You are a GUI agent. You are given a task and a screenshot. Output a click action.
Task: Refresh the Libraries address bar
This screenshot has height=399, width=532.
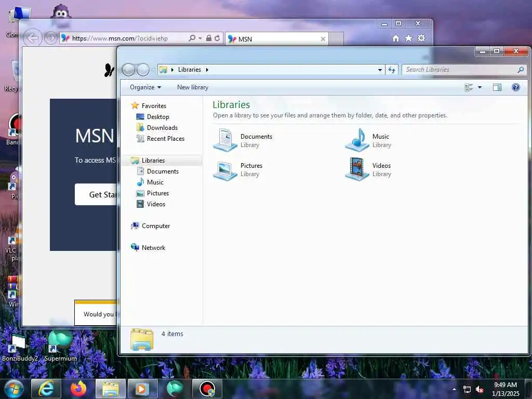[392, 70]
